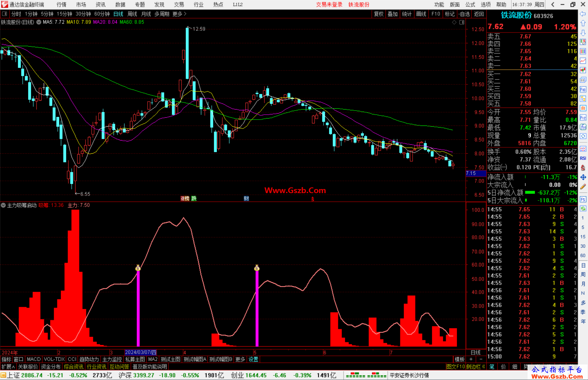Click the chart window layout icon top right
This screenshot has height=380, width=588.
point(462,22)
